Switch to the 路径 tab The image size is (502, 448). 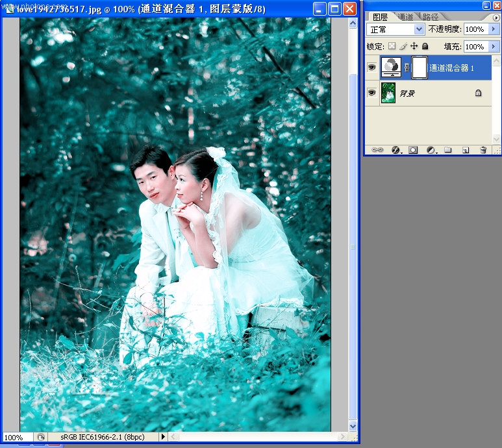[431, 17]
